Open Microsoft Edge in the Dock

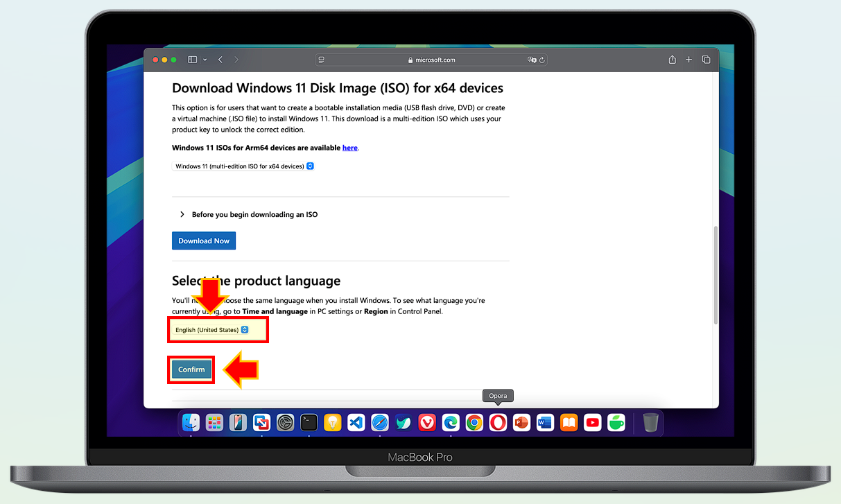pyautogui.click(x=450, y=422)
